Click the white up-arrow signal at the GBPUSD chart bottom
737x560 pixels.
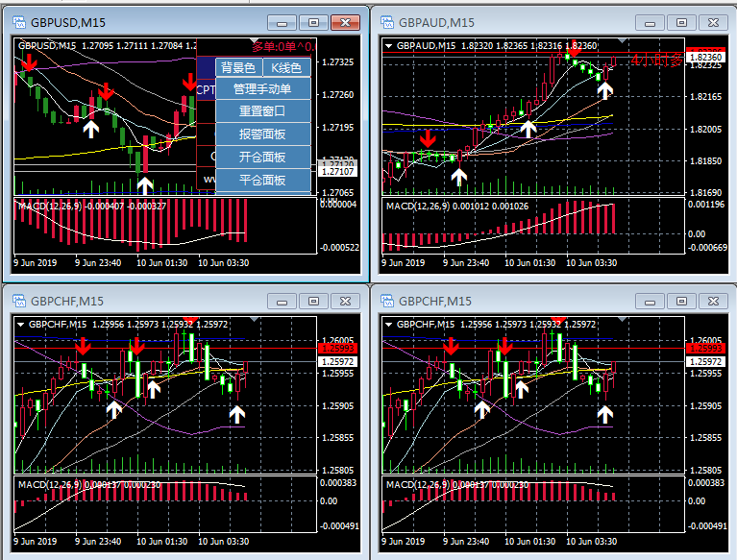tap(144, 184)
